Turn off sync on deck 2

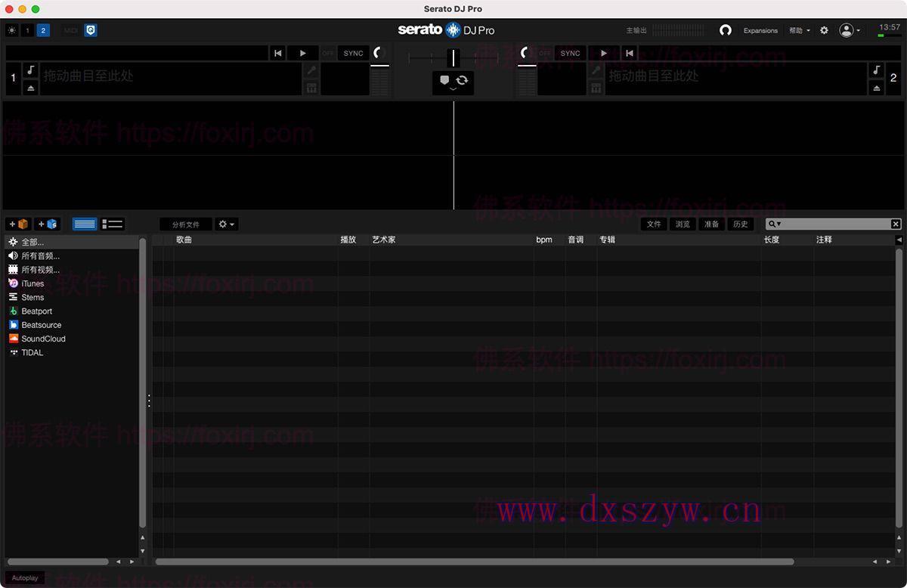pos(545,53)
